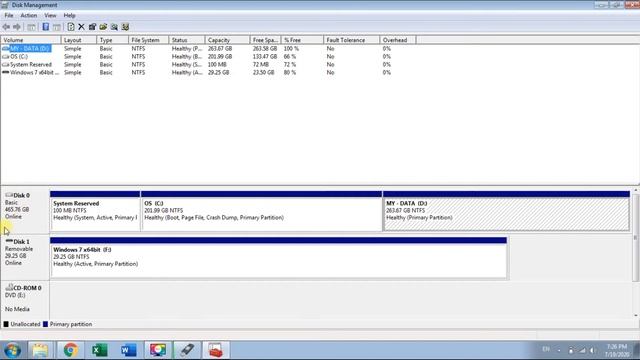Select the OS (C:) partition block

click(x=262, y=211)
